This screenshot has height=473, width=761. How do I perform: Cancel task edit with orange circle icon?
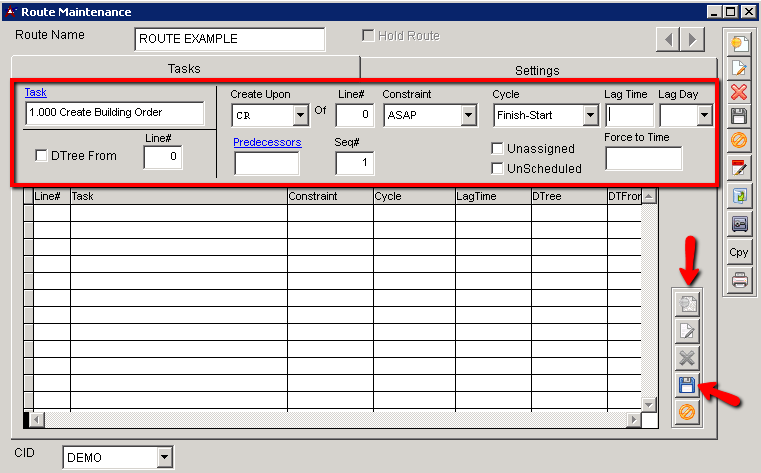[687, 411]
